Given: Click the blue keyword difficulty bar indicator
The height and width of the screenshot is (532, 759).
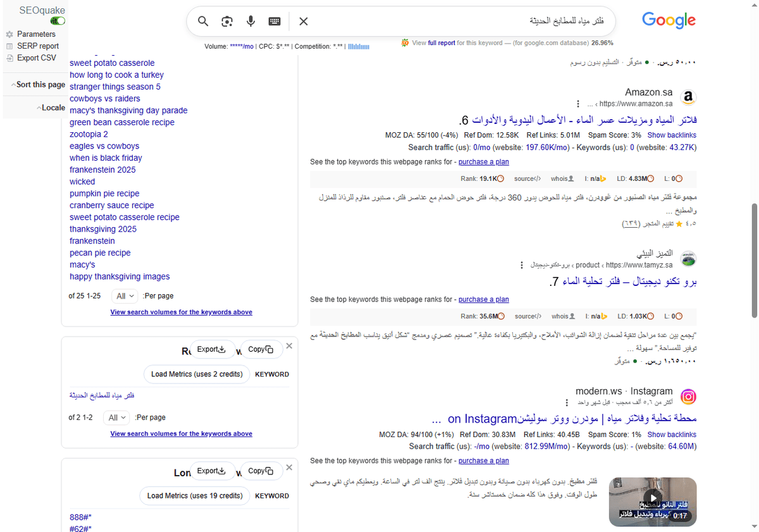Looking at the screenshot, I should click(357, 46).
